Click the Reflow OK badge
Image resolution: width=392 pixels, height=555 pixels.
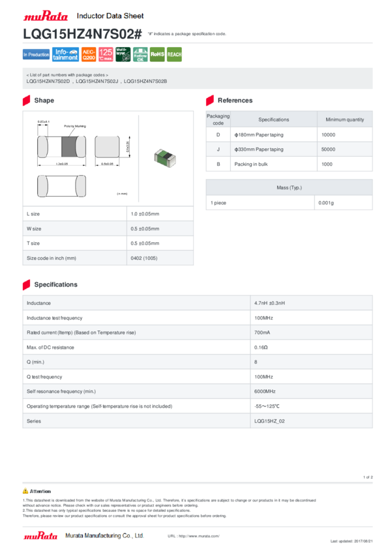click(140, 54)
